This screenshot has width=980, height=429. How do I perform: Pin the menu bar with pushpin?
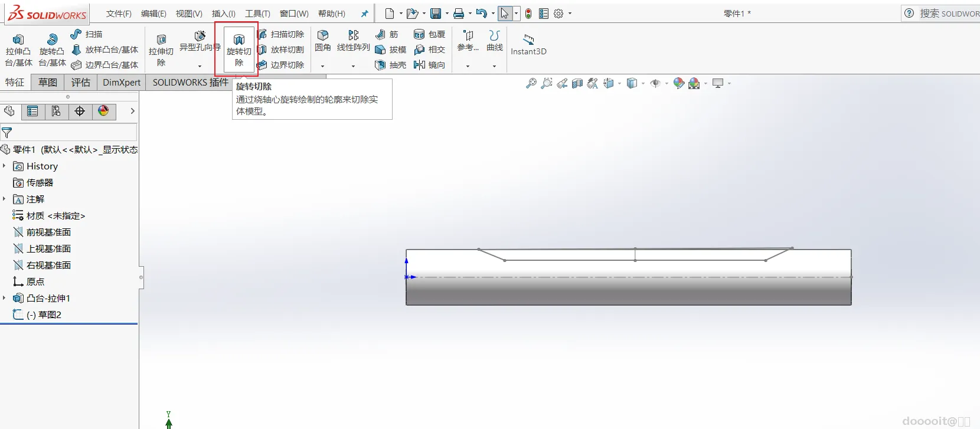[x=364, y=14]
